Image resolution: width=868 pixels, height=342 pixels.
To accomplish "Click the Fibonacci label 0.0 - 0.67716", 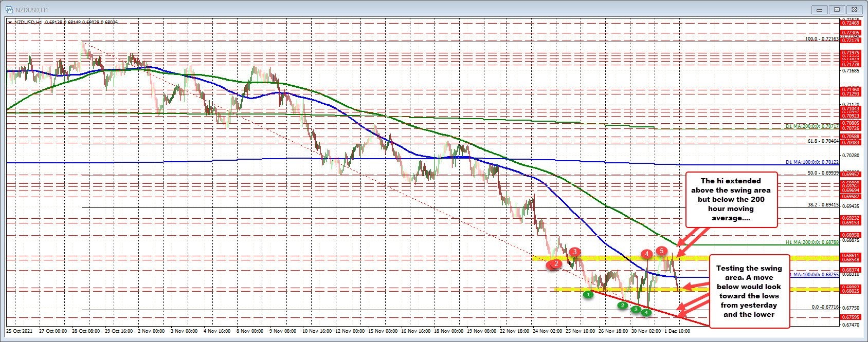I will pos(825,307).
